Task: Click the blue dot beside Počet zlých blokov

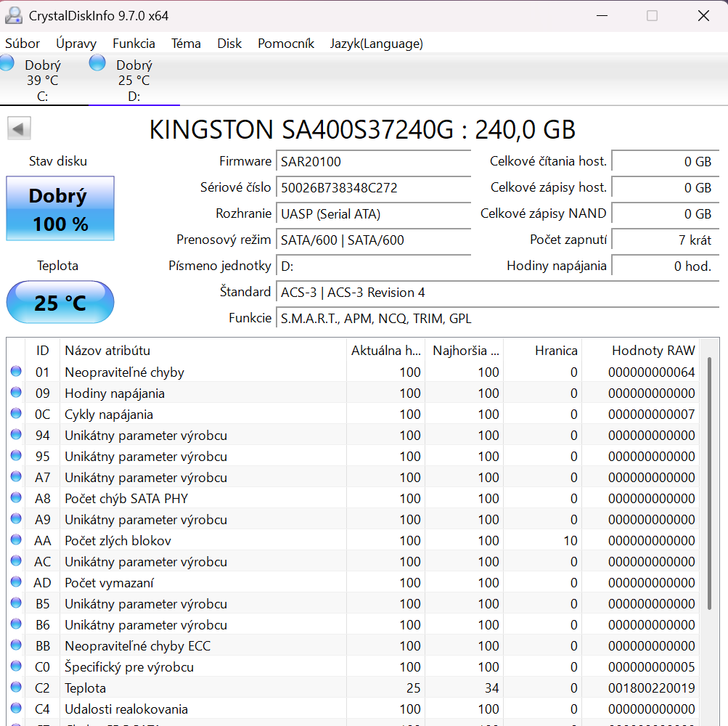Action: 16,540
